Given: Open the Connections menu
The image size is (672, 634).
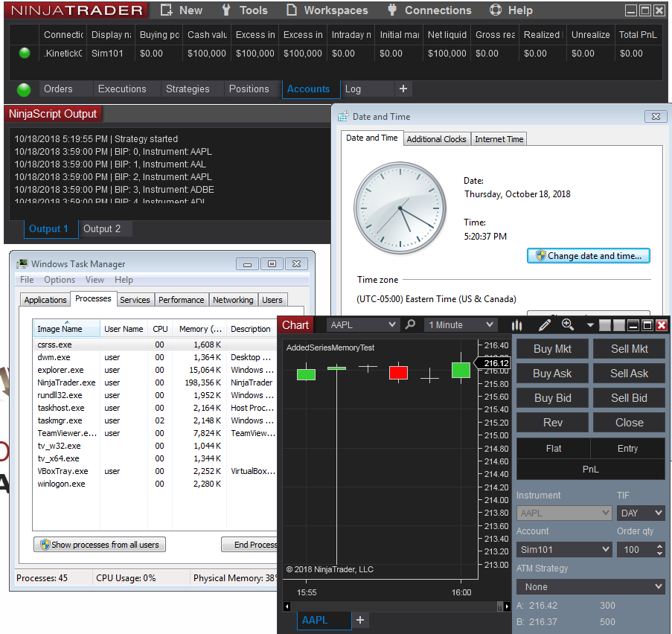Looking at the screenshot, I should [x=429, y=10].
